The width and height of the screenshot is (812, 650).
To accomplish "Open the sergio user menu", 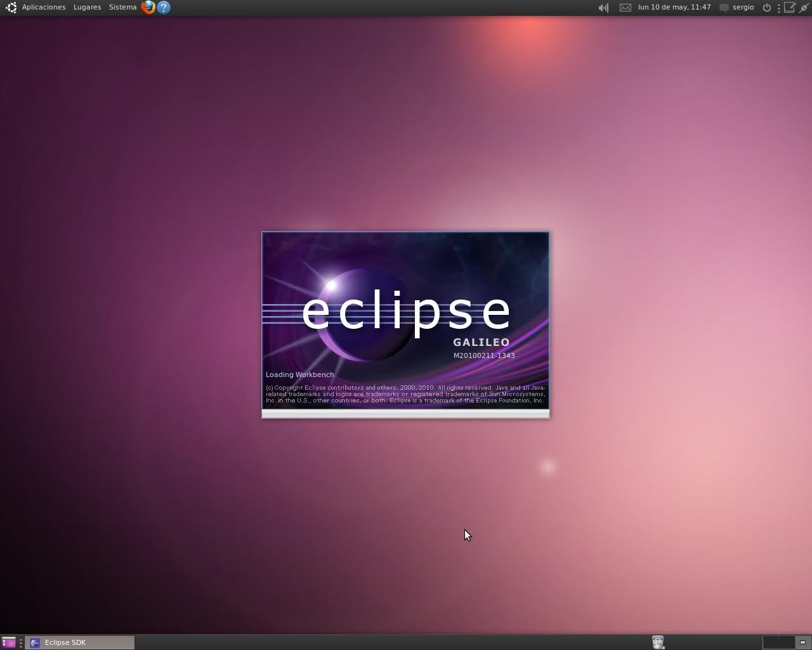I will tap(743, 7).
